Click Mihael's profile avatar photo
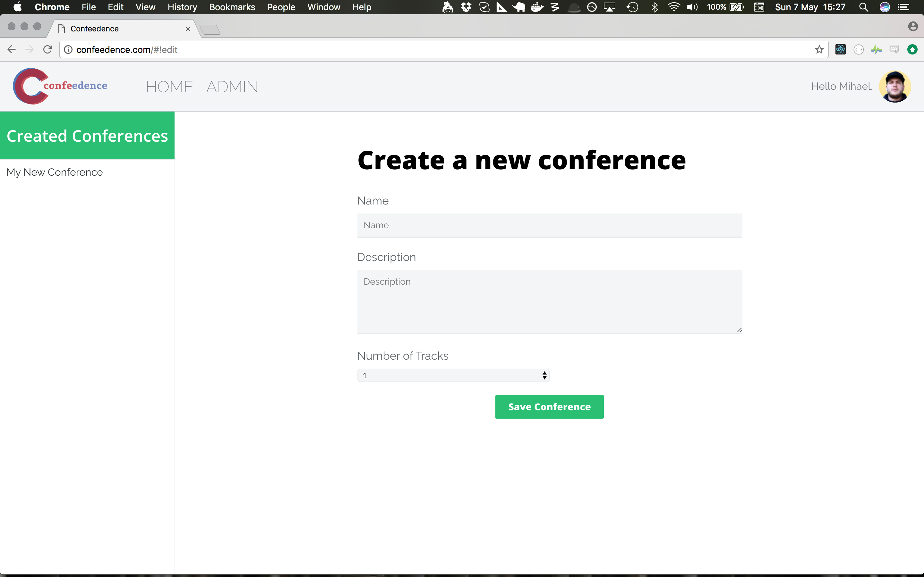The image size is (924, 577). tap(894, 87)
